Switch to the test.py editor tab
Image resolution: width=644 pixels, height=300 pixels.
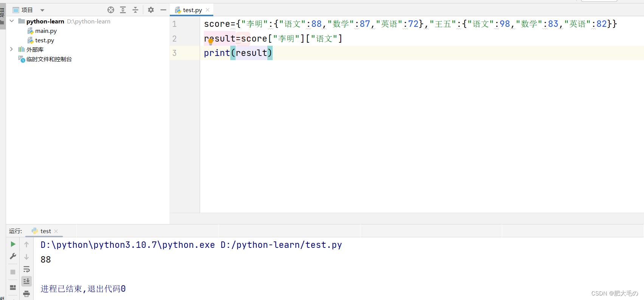coord(192,10)
